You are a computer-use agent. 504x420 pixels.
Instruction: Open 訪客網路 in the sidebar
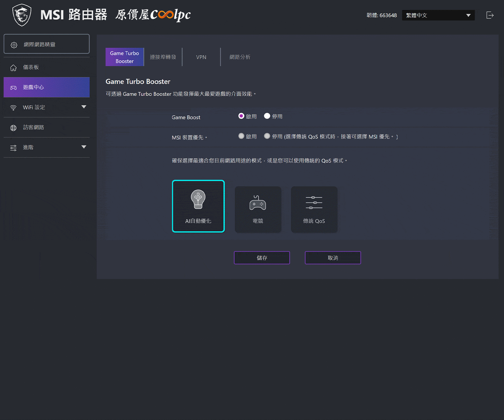[47, 128]
